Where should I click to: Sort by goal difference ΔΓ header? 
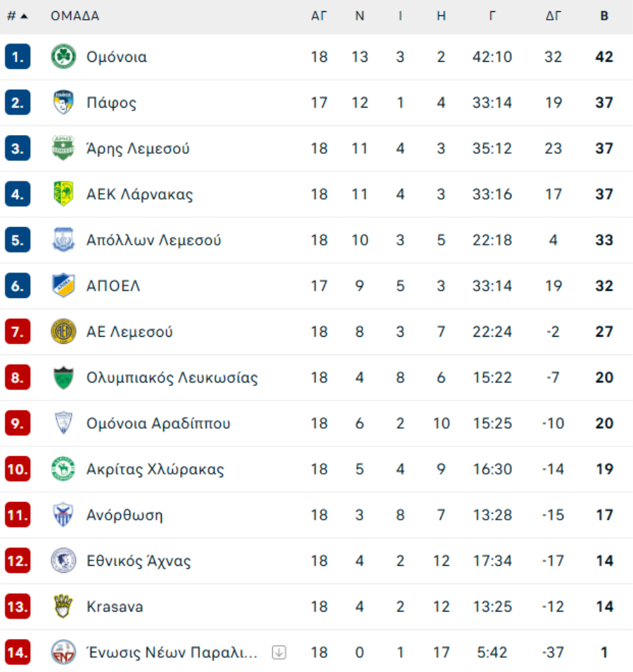tap(554, 16)
